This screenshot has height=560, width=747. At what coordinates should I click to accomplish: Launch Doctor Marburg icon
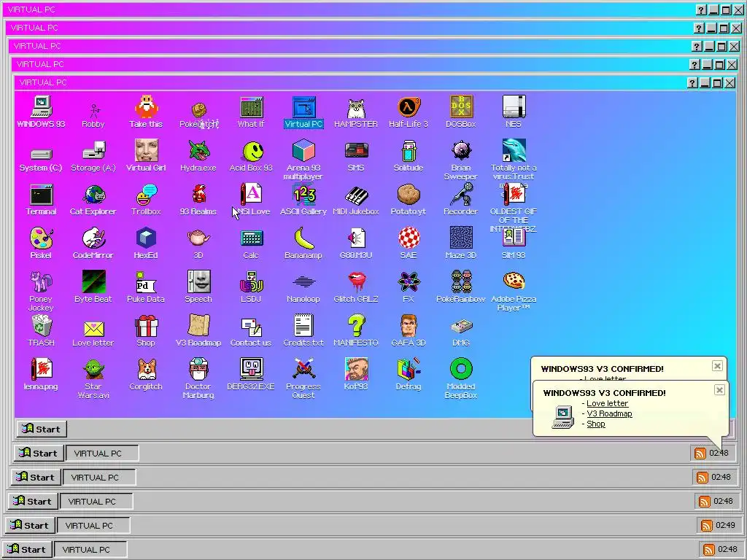point(198,379)
